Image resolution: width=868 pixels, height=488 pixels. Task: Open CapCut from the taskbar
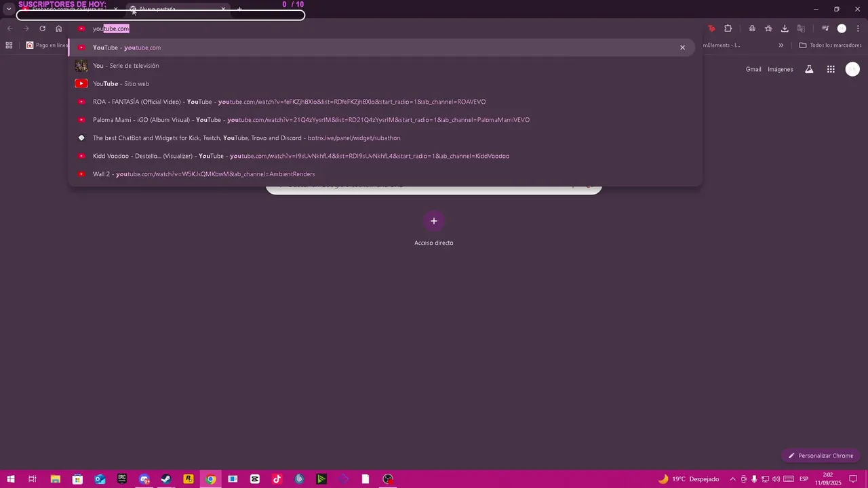coord(255,479)
